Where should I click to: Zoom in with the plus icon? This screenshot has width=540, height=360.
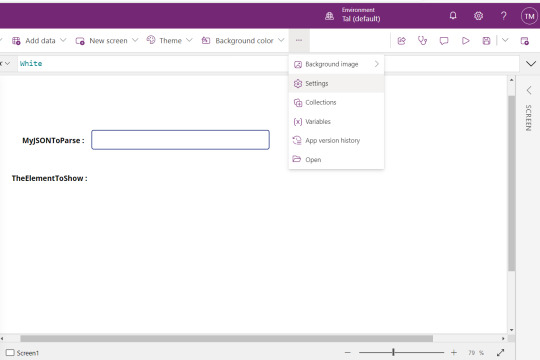pyautogui.click(x=454, y=352)
